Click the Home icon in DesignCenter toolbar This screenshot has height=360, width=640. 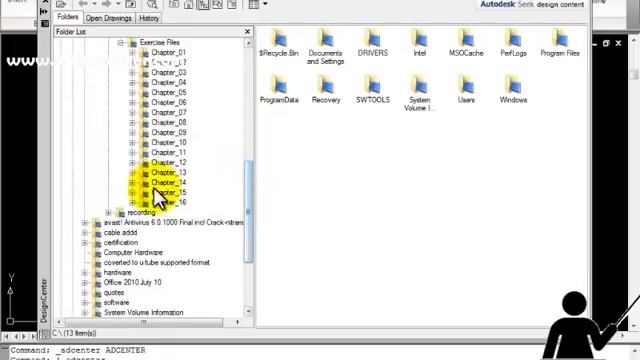pos(189,4)
